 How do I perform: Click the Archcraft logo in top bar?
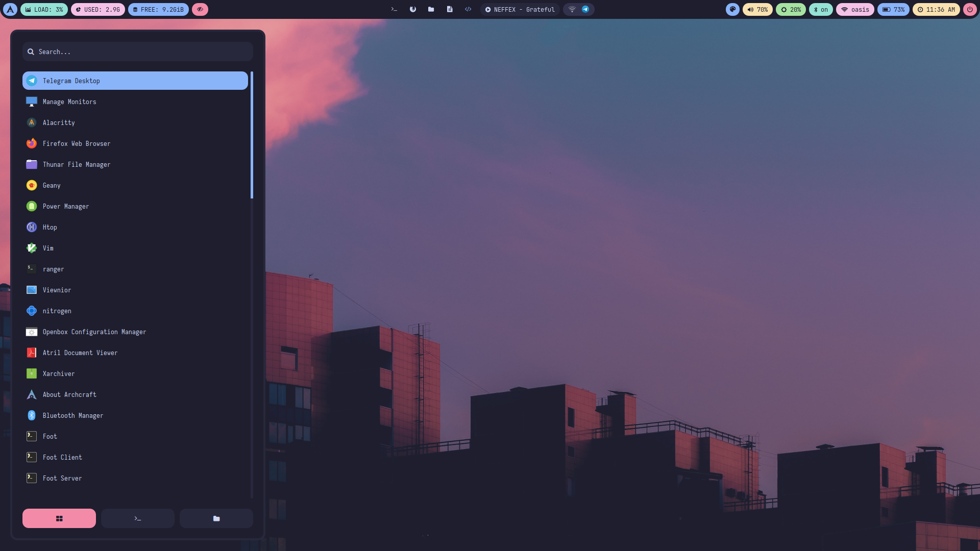pos(10,9)
